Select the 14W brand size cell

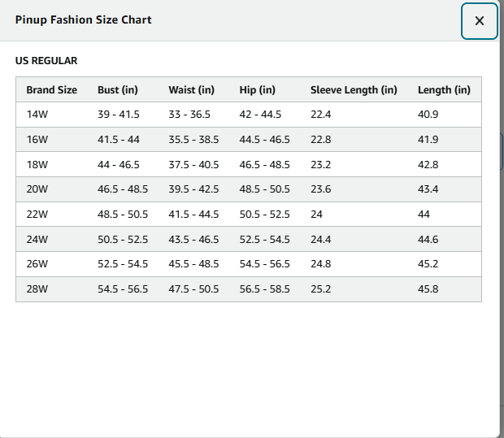coord(37,115)
